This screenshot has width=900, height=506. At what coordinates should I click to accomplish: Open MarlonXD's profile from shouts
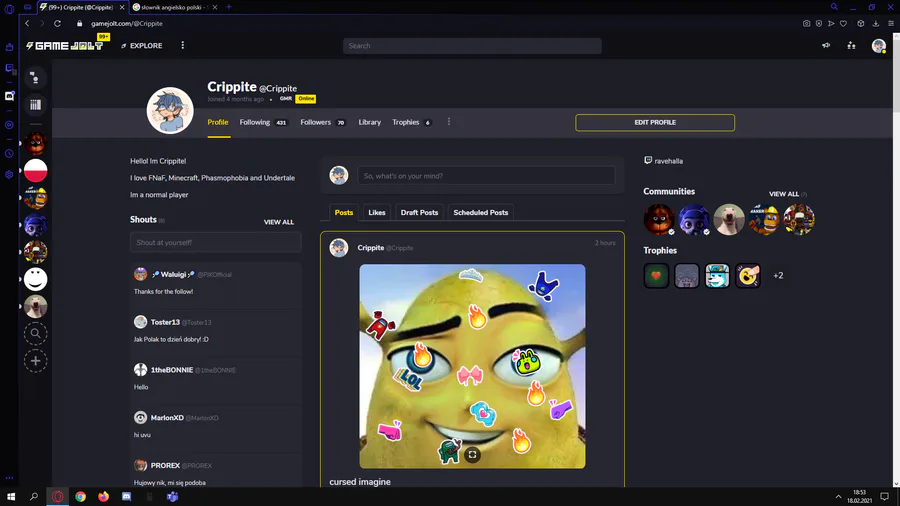(167, 418)
